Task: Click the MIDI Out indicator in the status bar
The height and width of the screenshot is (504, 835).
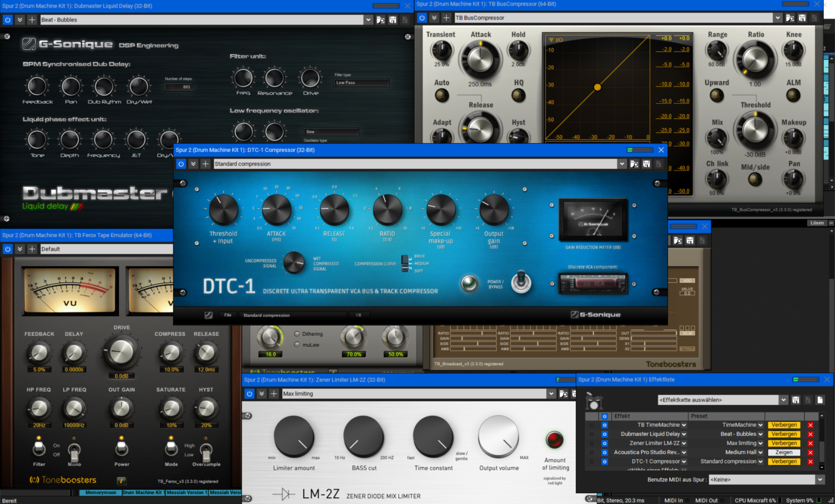Action: click(x=709, y=500)
